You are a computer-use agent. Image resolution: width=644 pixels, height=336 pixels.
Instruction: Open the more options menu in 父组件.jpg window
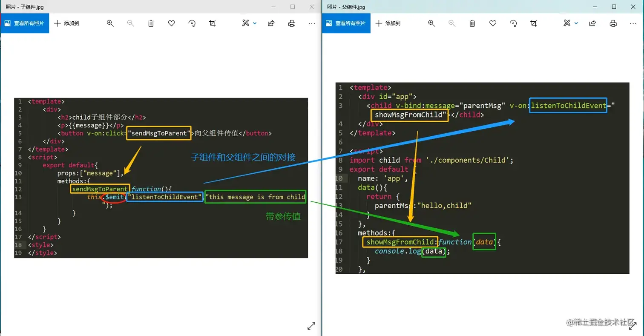pyautogui.click(x=633, y=23)
